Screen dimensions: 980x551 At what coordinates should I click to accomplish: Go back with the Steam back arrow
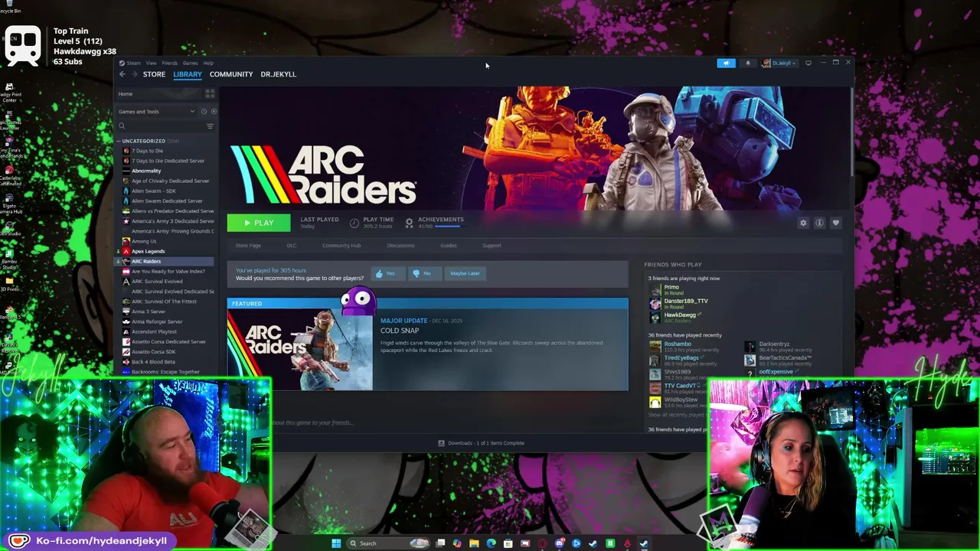pos(122,74)
